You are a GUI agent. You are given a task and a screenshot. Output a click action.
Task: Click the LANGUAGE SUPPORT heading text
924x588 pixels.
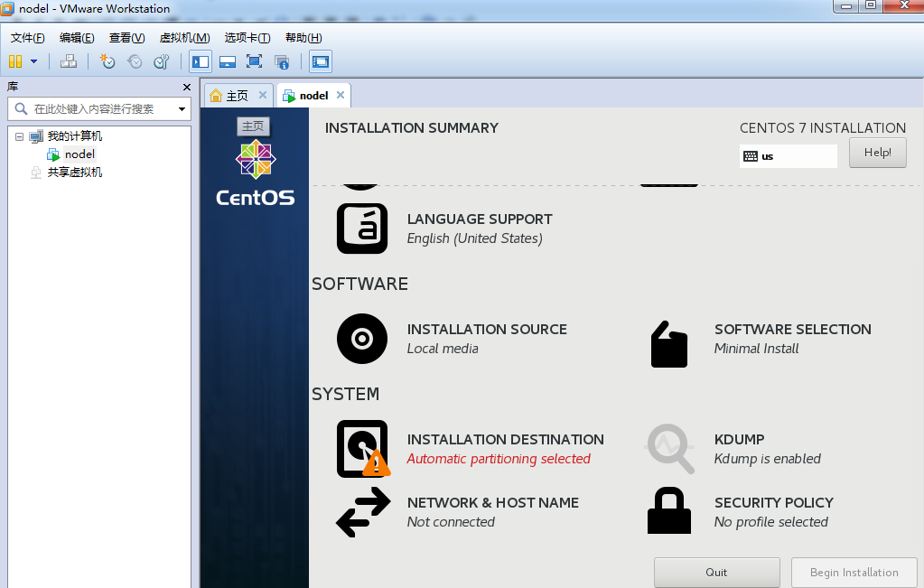click(480, 219)
